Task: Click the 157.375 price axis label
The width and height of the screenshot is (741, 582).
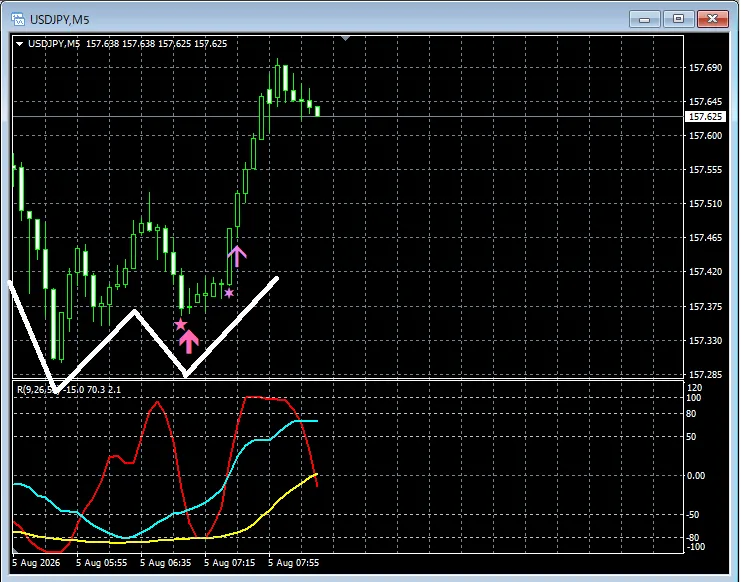Action: [x=706, y=307]
